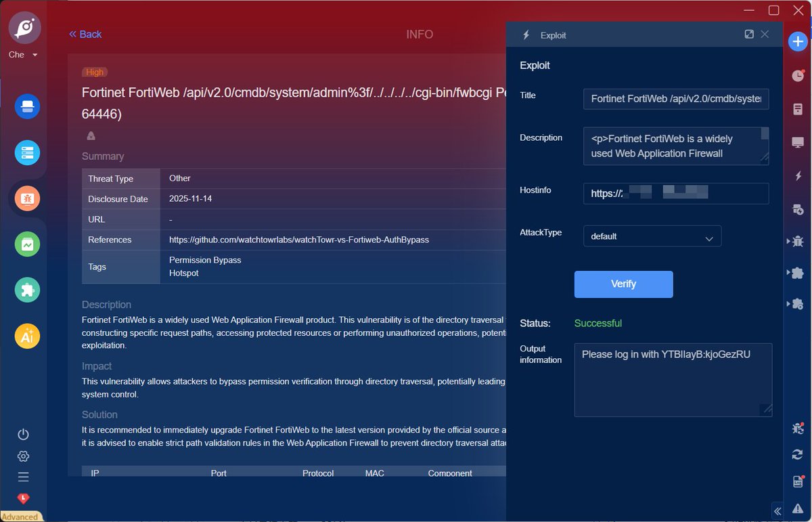The width and height of the screenshot is (812, 522).
Task: Open the watchTowr GitHub reference link
Action: pyautogui.click(x=299, y=240)
